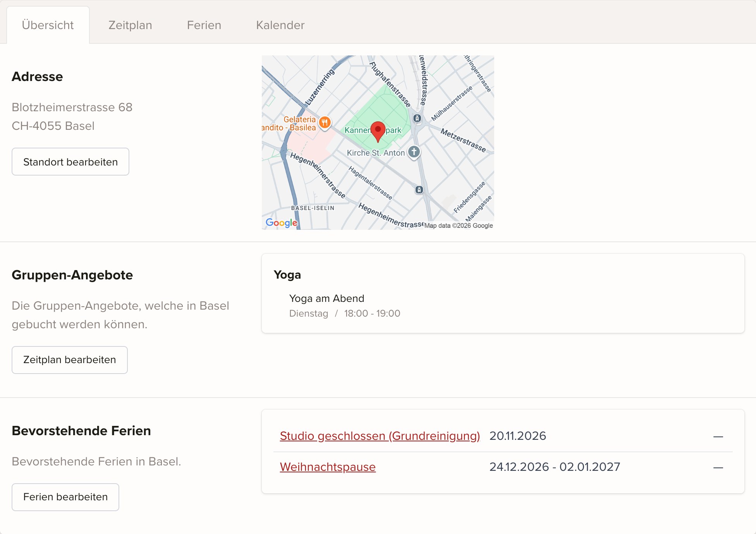Click the Metzerstrasse label on the map
The height and width of the screenshot is (534, 756).
coord(463,140)
